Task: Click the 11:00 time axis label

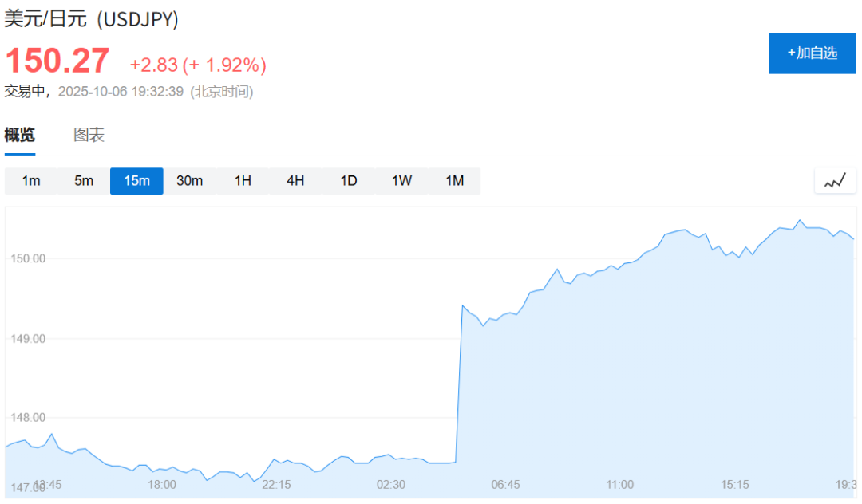Action: click(619, 485)
